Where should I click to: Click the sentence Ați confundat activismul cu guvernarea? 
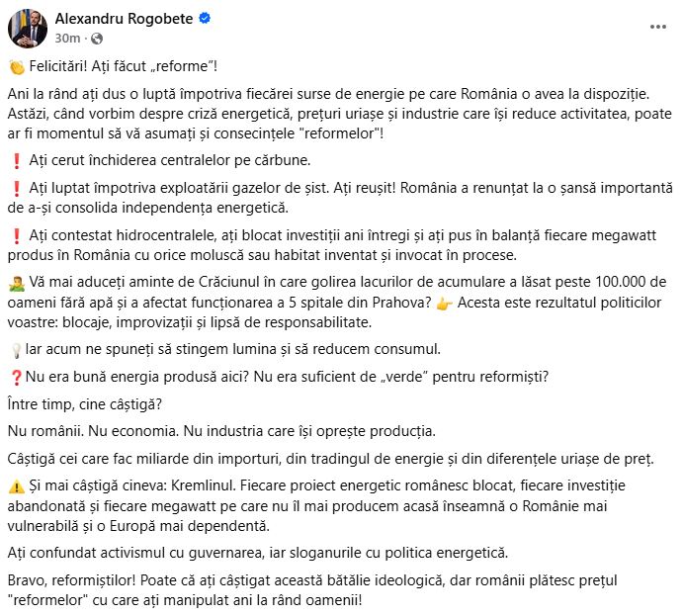coord(258,553)
